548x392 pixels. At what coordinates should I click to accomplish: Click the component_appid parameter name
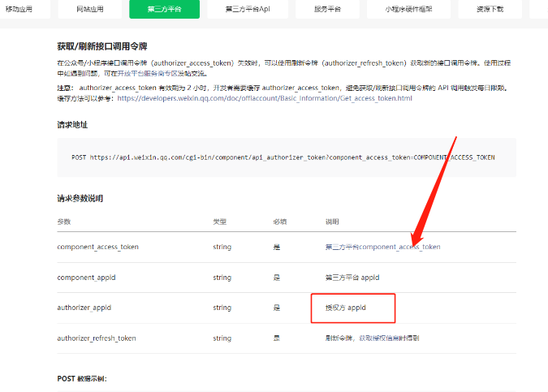(x=86, y=278)
